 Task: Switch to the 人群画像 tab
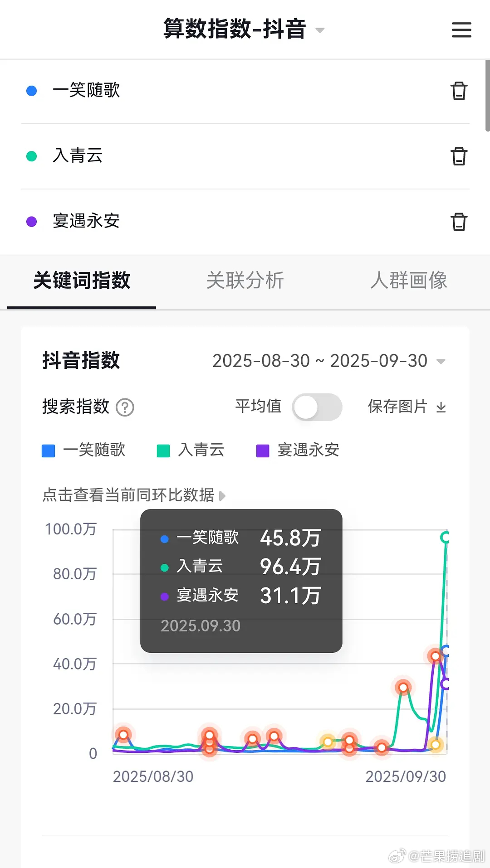(x=409, y=281)
